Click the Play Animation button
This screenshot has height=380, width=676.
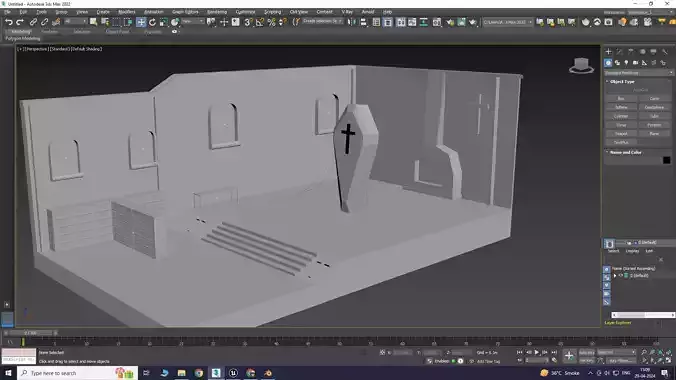537,352
